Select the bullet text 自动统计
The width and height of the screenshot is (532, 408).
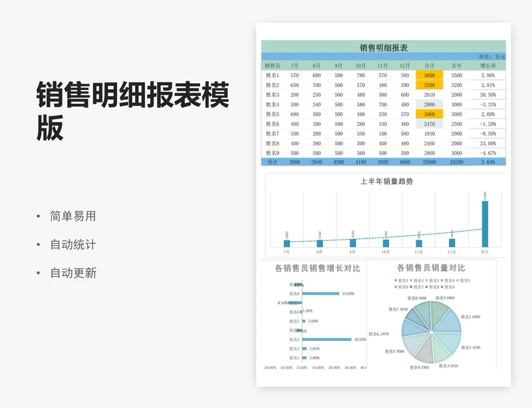click(x=73, y=244)
